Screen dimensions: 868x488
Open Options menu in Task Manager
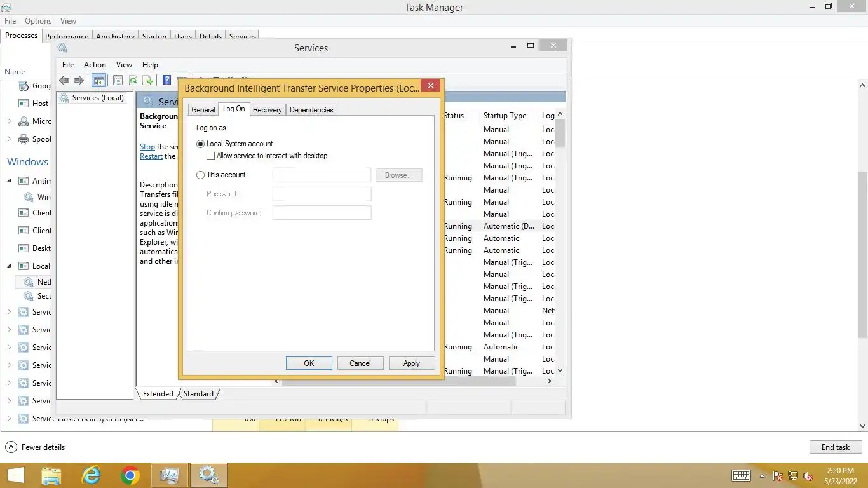click(38, 21)
